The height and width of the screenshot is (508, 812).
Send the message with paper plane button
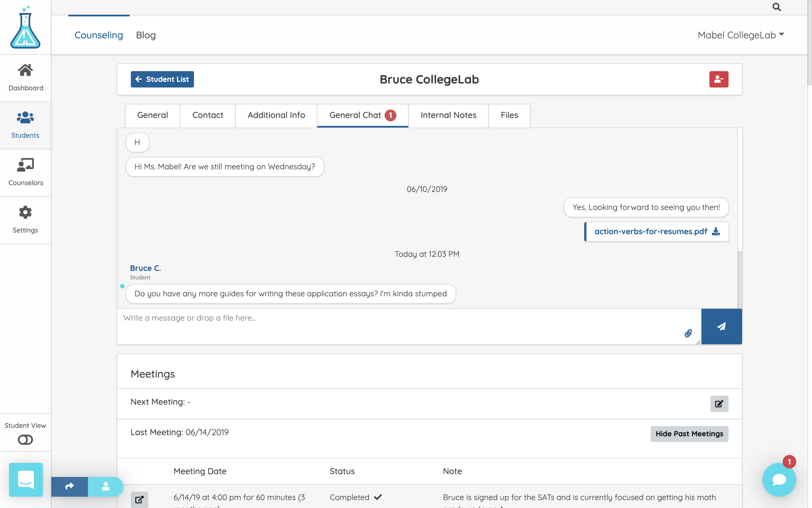(721, 326)
